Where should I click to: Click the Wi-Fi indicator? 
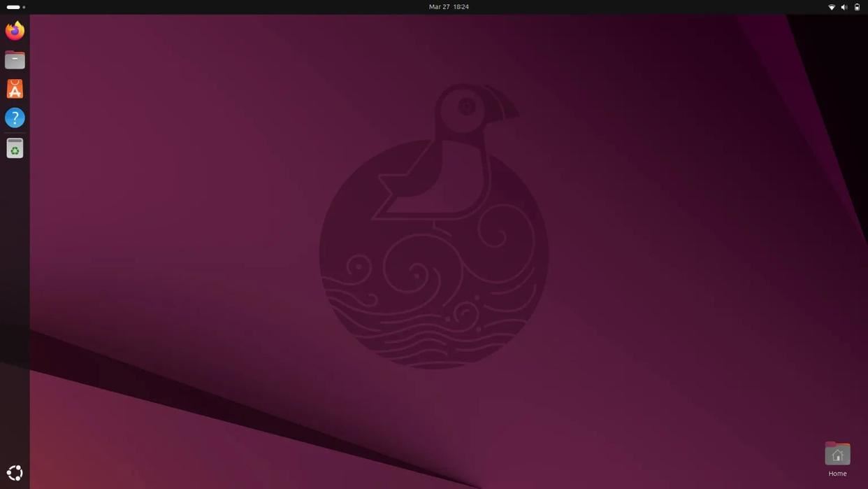[831, 6]
